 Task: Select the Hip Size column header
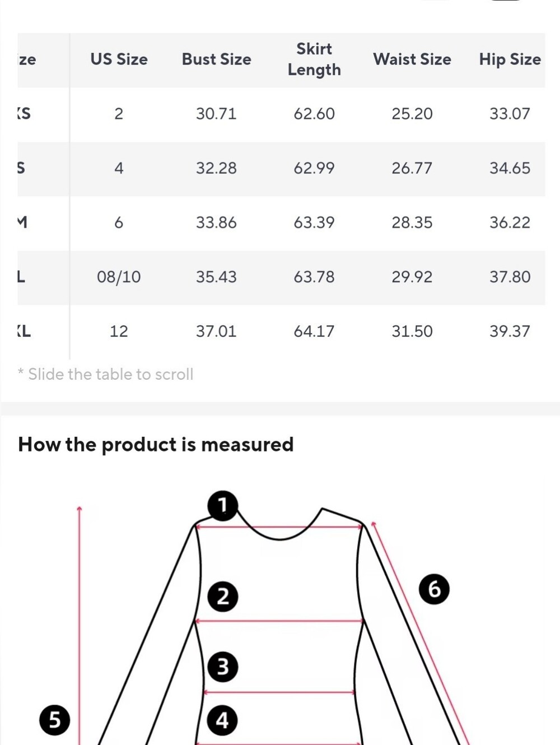tap(510, 59)
